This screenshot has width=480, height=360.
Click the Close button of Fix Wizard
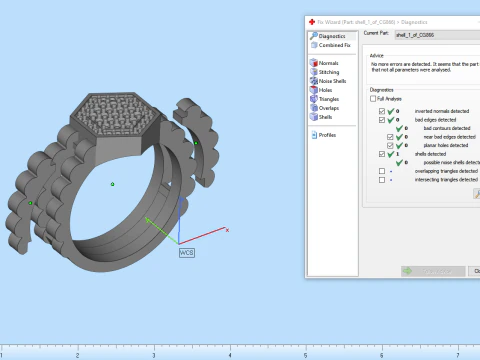pyautogui.click(x=474, y=271)
